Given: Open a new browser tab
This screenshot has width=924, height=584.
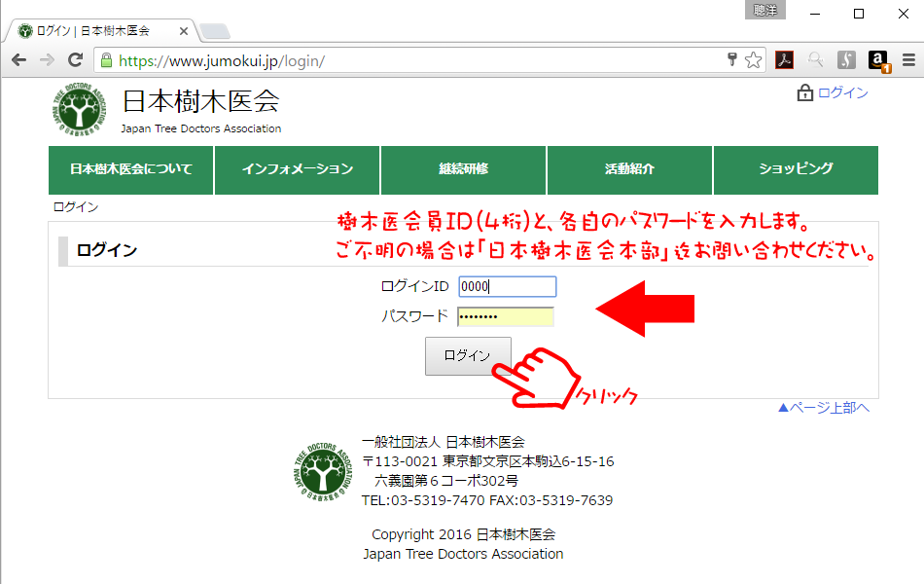Looking at the screenshot, I should tap(215, 31).
